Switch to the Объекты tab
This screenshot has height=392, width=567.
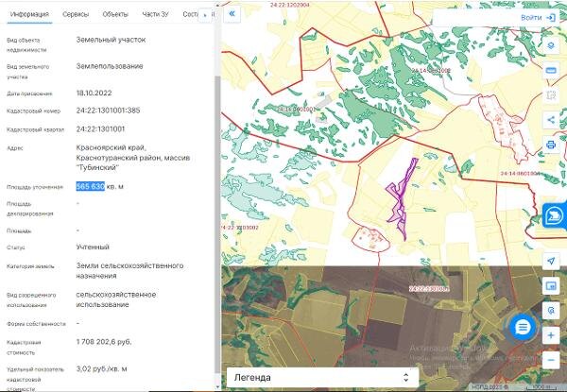pyautogui.click(x=115, y=14)
